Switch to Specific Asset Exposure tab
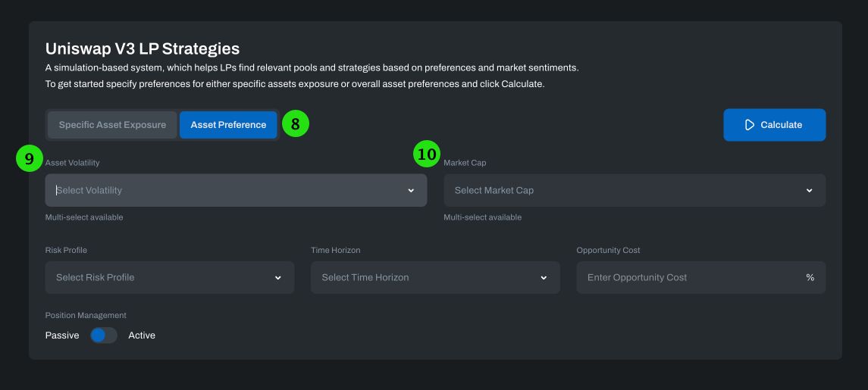The image size is (868, 390). 112,125
